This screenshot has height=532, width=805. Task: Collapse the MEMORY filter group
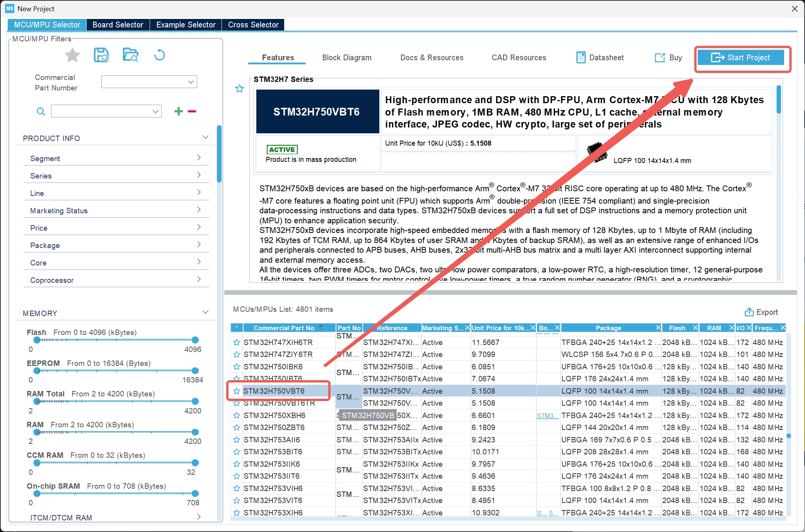point(205,312)
